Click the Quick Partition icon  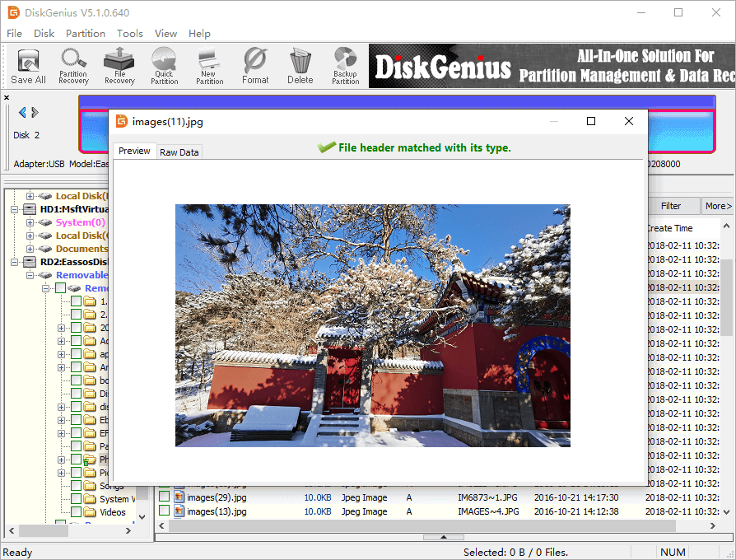tap(164, 66)
